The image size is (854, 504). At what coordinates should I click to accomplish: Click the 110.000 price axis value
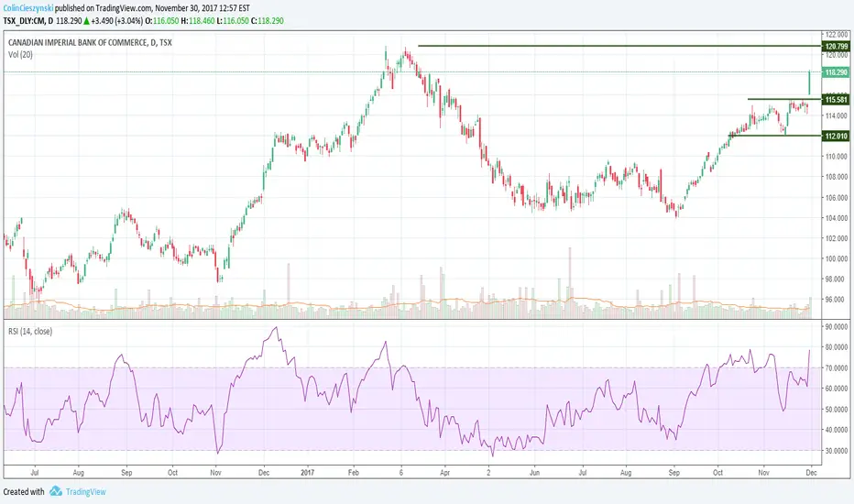(838, 157)
